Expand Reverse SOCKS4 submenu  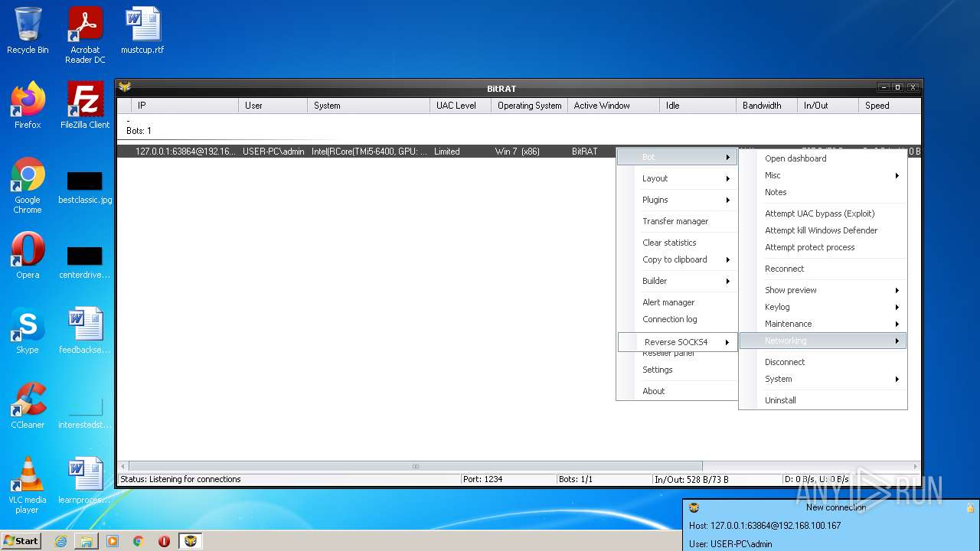coord(678,342)
